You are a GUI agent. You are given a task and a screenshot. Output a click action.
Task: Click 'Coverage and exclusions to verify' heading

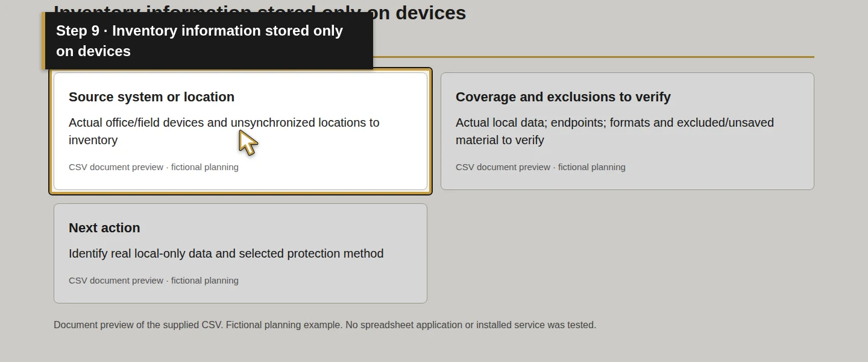pyautogui.click(x=563, y=97)
